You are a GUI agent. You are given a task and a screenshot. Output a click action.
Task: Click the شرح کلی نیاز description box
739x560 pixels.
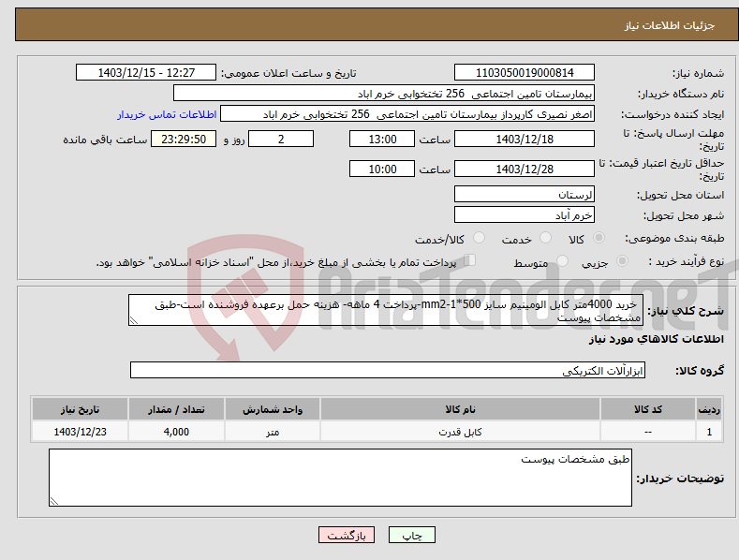pos(386,310)
